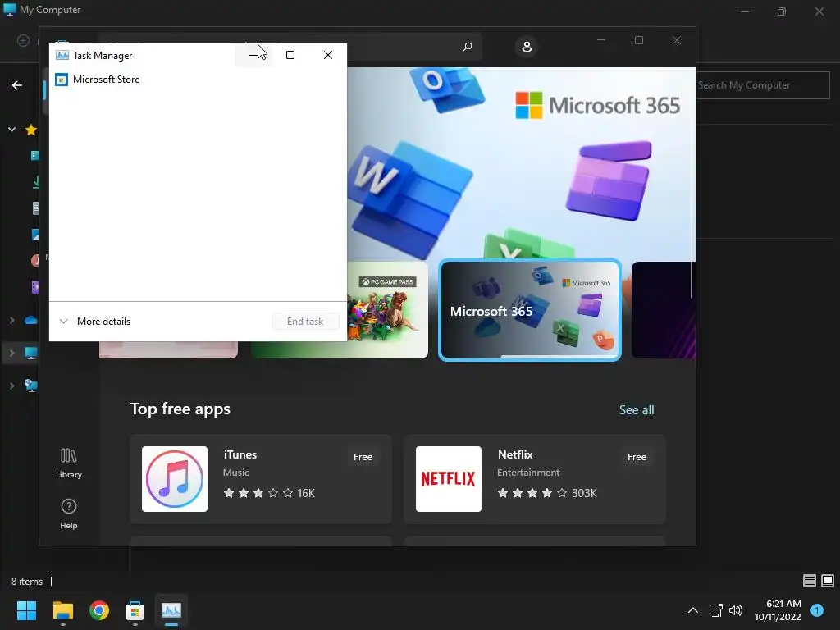Click Free button on iTunes card
The height and width of the screenshot is (630, 840).
point(363,457)
